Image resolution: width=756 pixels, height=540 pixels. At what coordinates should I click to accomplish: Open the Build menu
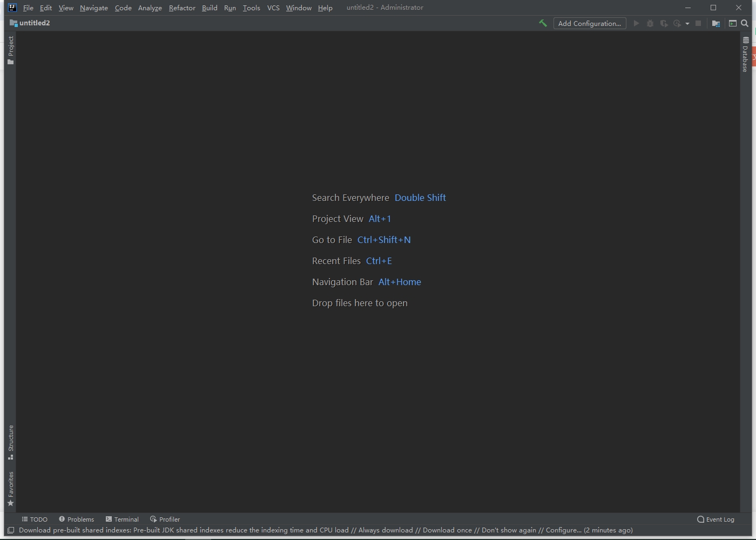coord(210,8)
